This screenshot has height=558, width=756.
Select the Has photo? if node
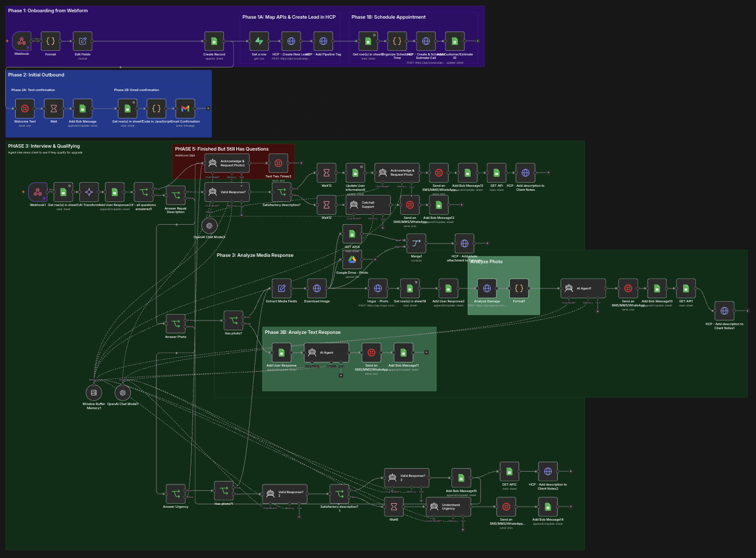[x=233, y=320]
